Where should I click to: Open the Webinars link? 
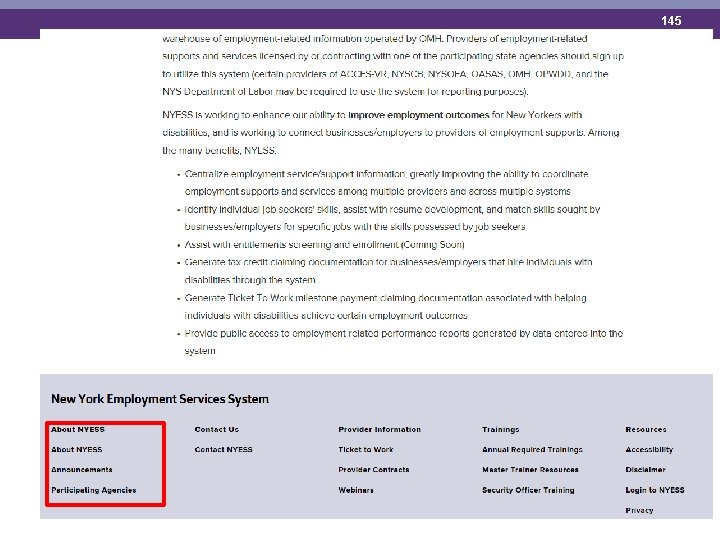coord(356,490)
